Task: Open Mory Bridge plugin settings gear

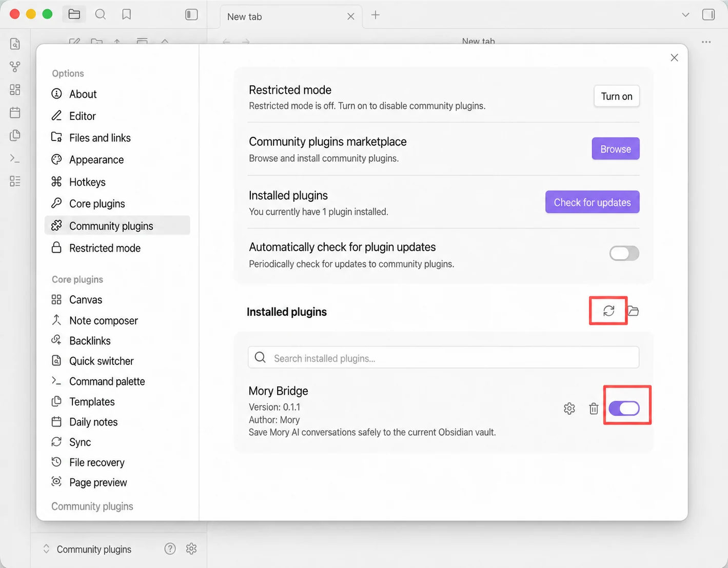Action: point(569,409)
